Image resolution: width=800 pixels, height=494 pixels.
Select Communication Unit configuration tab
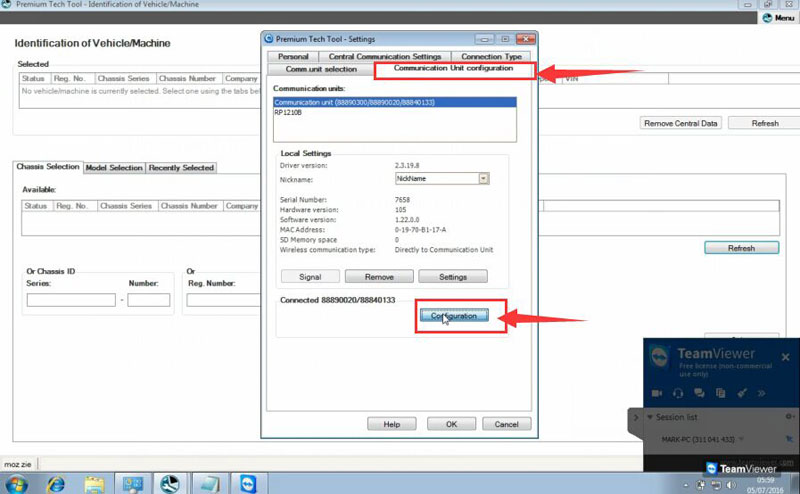453,68
